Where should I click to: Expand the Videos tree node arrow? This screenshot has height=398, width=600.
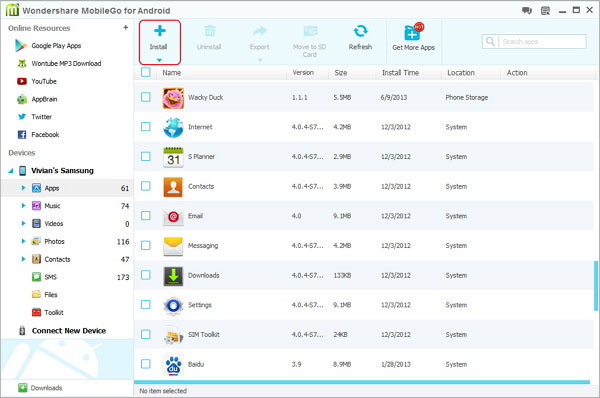[23, 223]
